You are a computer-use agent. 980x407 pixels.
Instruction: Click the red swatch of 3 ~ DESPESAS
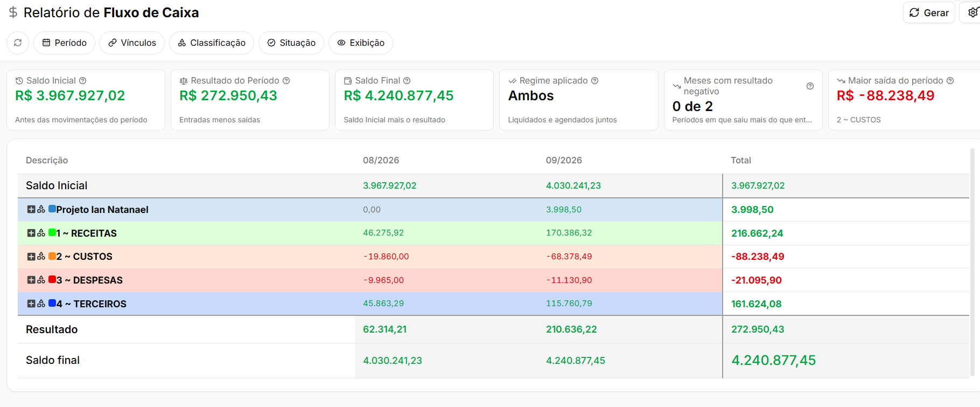52,279
